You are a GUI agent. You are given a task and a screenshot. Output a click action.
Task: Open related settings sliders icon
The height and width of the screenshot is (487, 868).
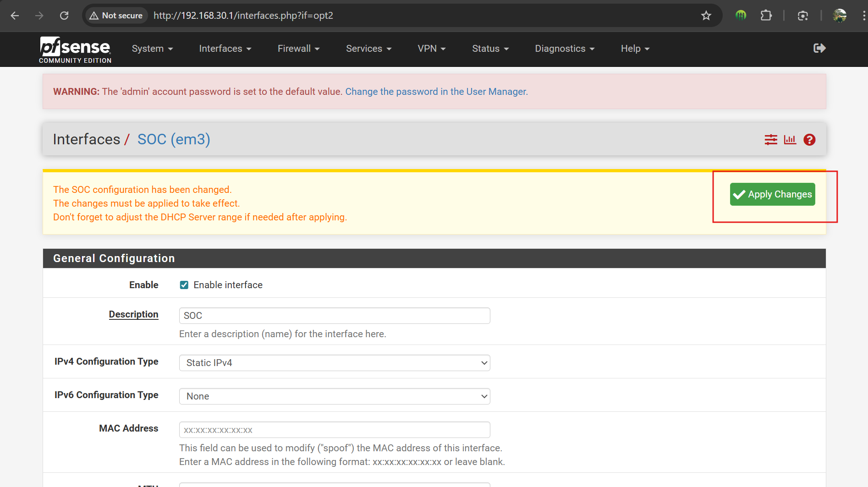tap(771, 140)
